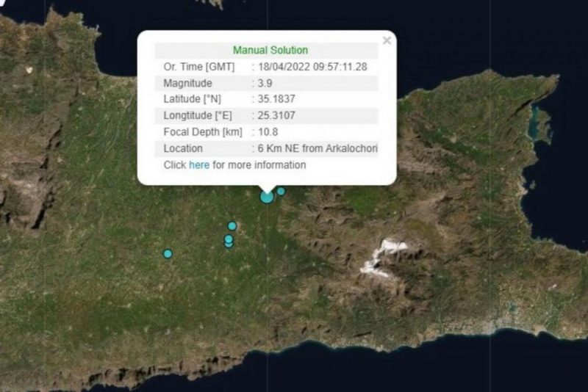Click the 'Manual Solution' popup header

(x=270, y=51)
